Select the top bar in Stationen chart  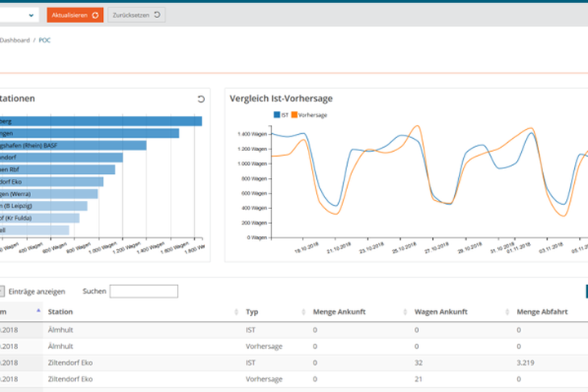(x=101, y=121)
